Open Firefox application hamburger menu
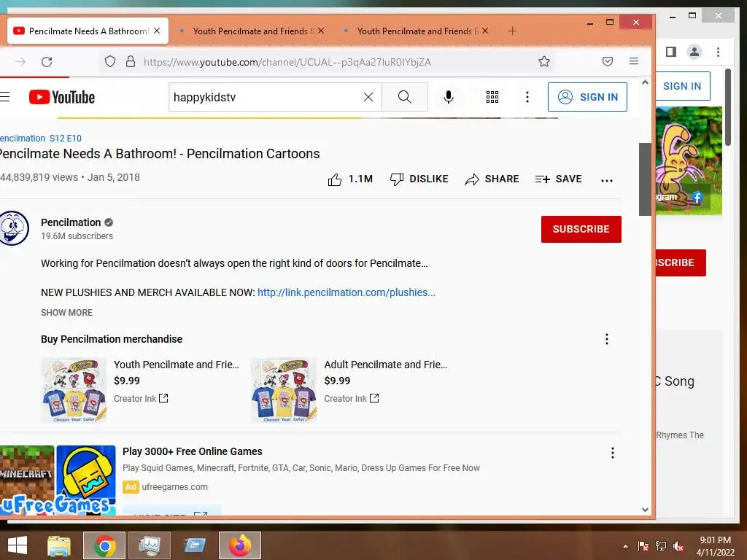This screenshot has width=747, height=560. (x=634, y=61)
